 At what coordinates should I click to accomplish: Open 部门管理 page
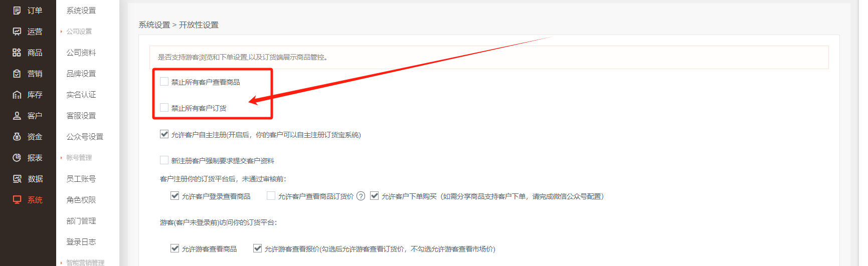click(x=81, y=221)
